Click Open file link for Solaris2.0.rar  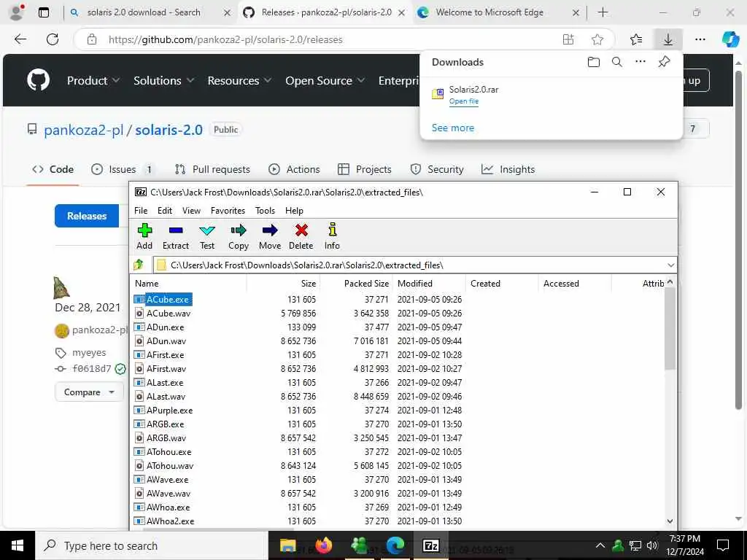[x=463, y=101]
